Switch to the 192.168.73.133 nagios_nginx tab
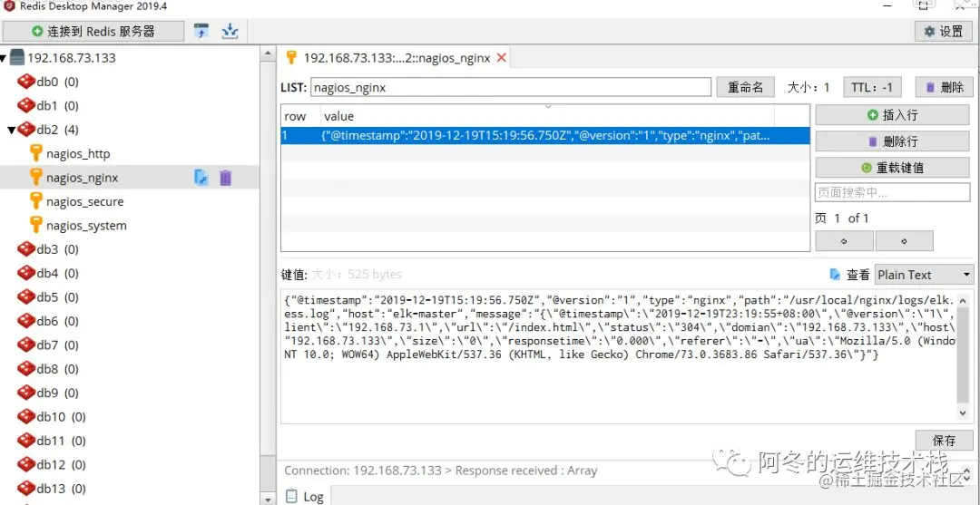980x505 pixels. pyautogui.click(x=397, y=58)
